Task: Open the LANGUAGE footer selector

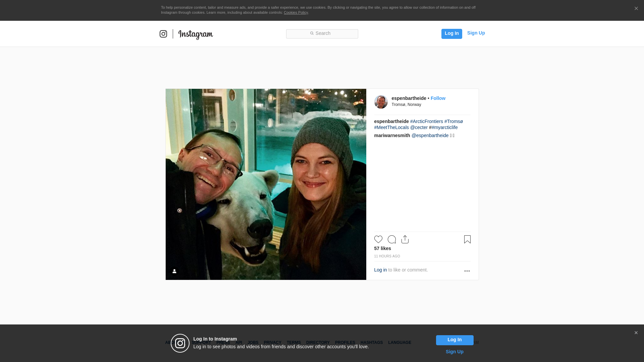Action: (399, 343)
